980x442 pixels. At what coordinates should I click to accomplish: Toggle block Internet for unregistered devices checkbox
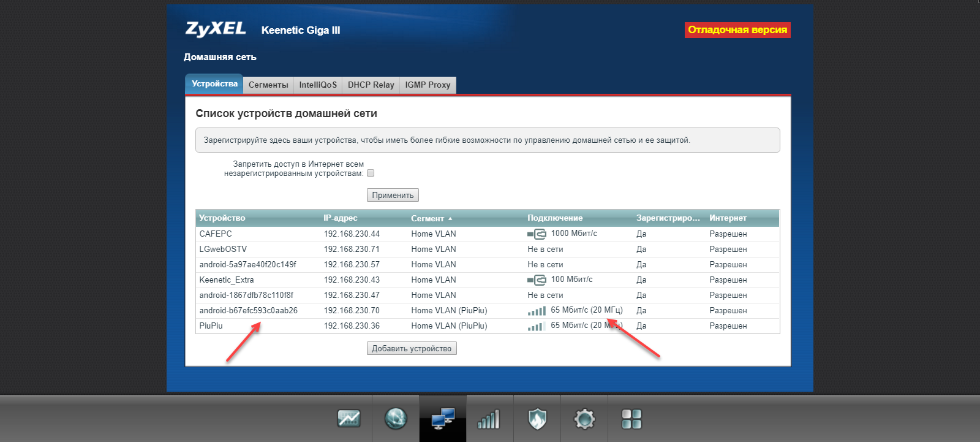pyautogui.click(x=371, y=173)
